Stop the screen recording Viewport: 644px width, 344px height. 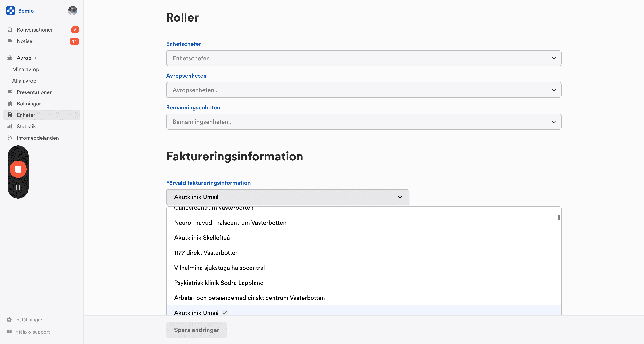(18, 169)
